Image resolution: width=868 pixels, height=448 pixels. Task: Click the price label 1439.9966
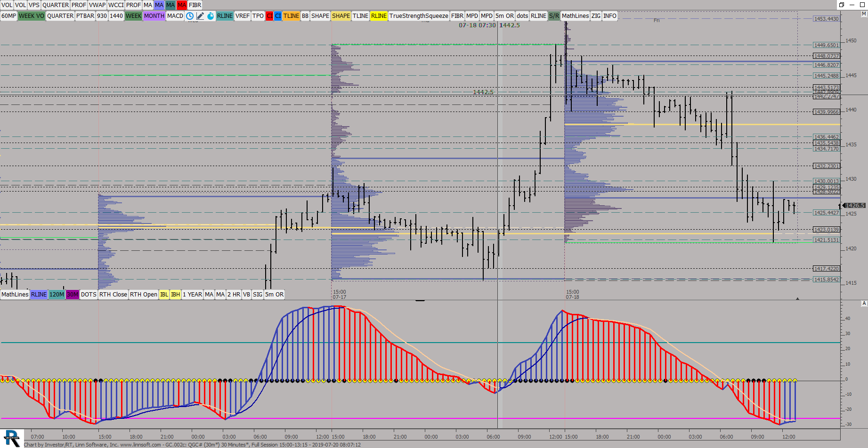pos(827,112)
